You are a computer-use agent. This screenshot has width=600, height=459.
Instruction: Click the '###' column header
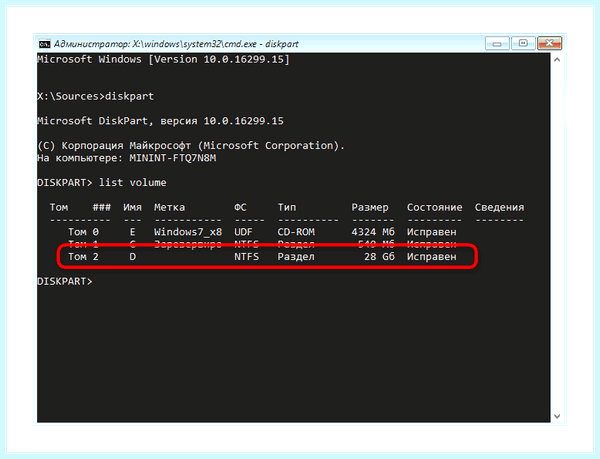(x=102, y=207)
